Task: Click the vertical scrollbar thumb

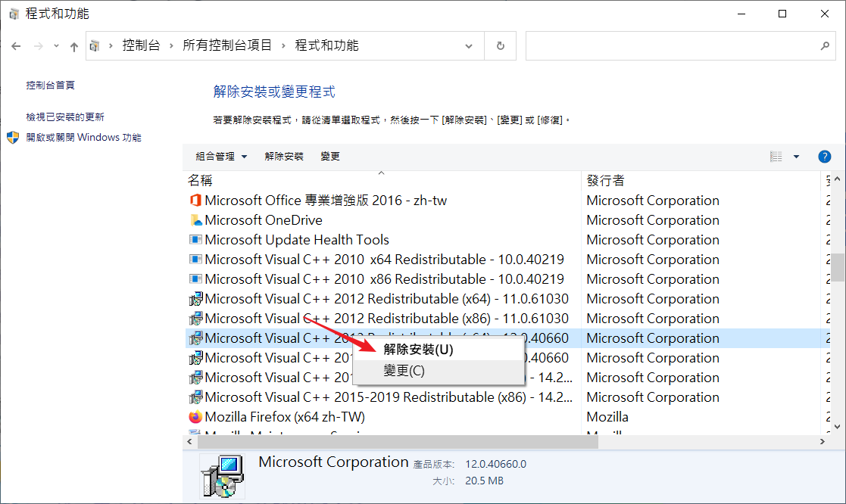Action: tap(838, 267)
